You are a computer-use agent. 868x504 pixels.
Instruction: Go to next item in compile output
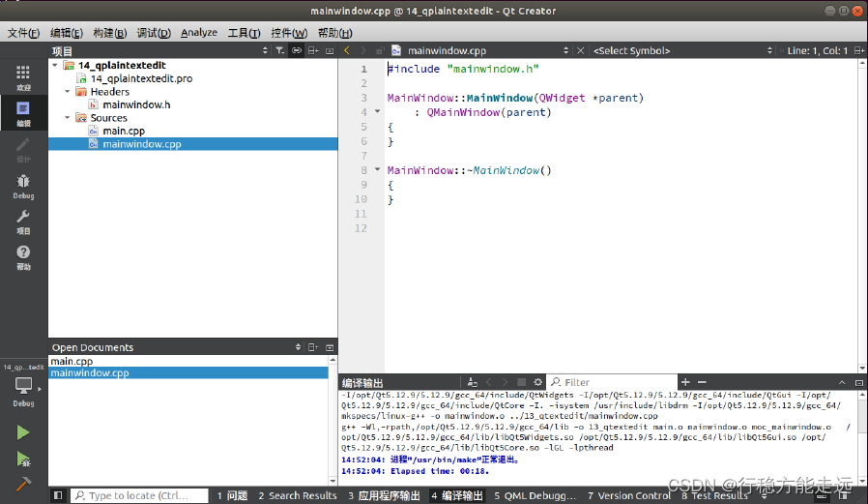[505, 382]
